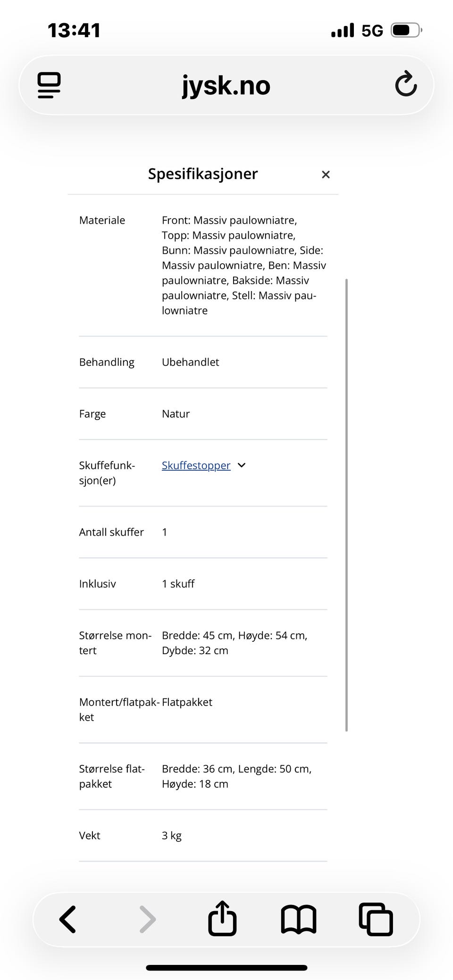Tap the home indicator bar
Image resolution: width=453 pixels, height=980 pixels.
226,968
